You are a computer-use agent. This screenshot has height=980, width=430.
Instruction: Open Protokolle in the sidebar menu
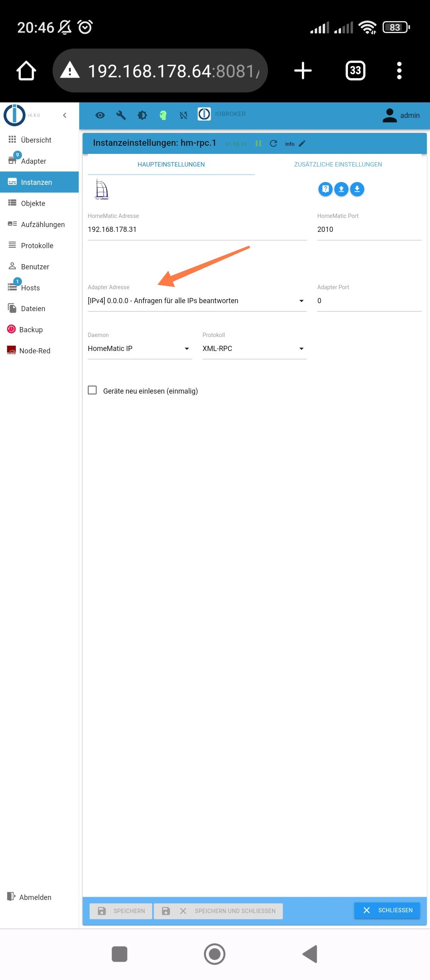pyautogui.click(x=37, y=245)
